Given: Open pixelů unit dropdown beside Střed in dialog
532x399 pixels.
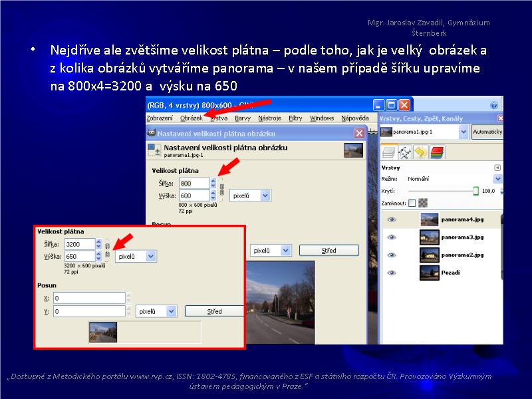Looking at the screenshot, I should (271, 251).
